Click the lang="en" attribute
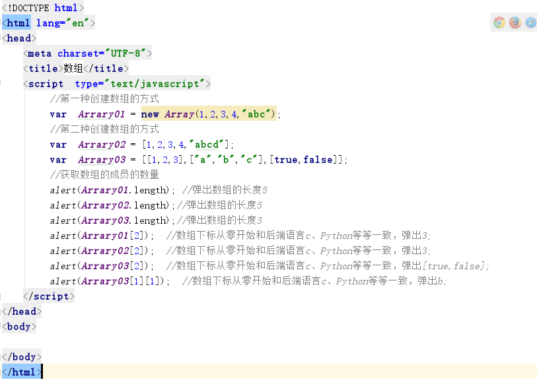 pos(62,23)
